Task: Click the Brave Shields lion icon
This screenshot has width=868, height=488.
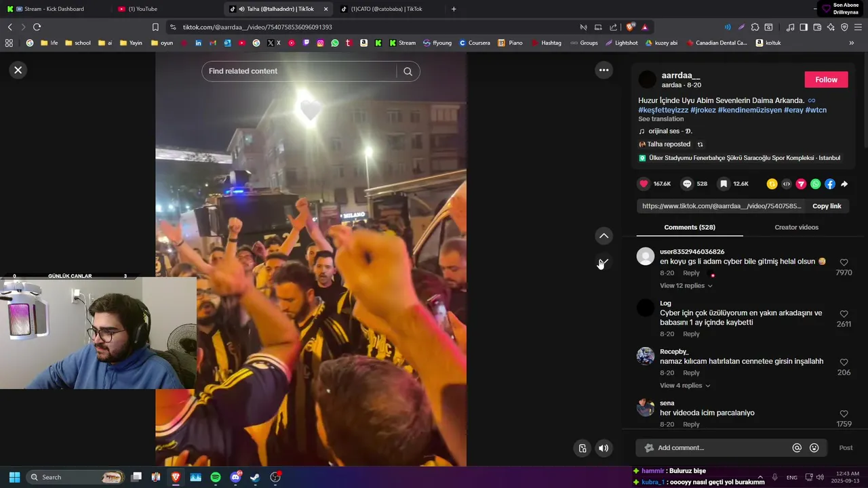Action: click(x=630, y=27)
